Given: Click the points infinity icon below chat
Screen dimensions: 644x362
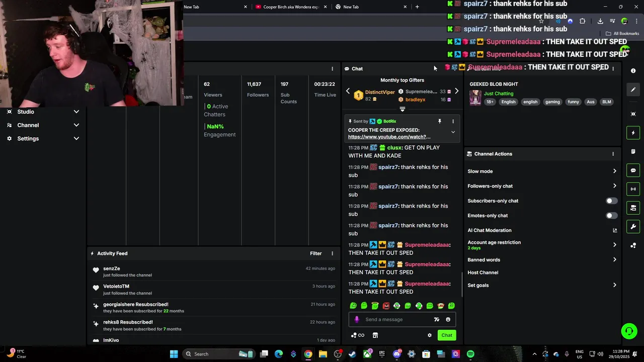Looking at the screenshot, I should (358, 335).
